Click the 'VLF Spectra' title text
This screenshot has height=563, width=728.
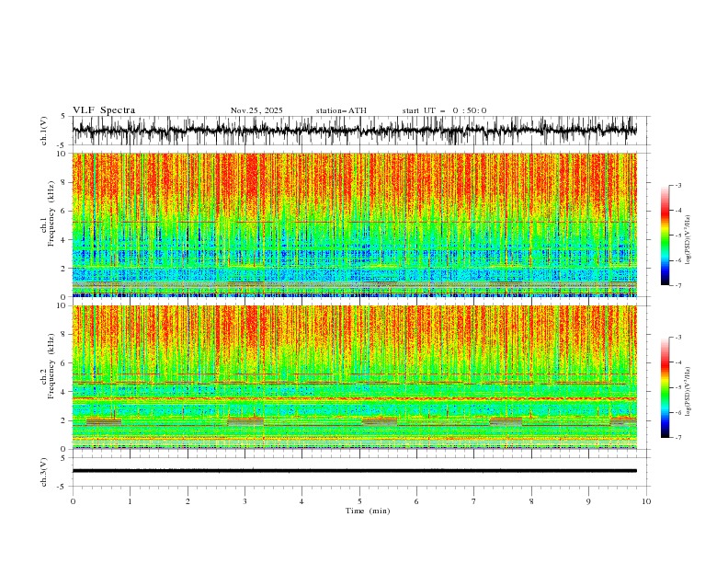pyautogui.click(x=104, y=110)
